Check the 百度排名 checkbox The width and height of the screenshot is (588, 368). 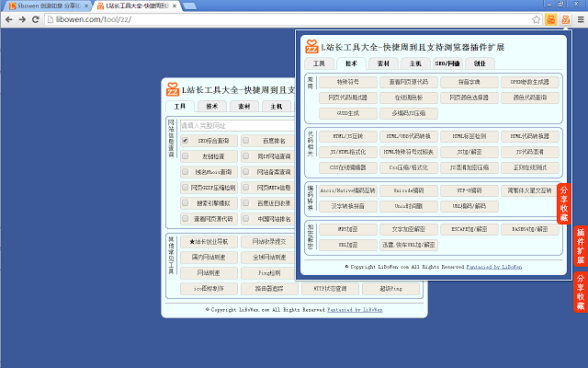pyautogui.click(x=246, y=141)
